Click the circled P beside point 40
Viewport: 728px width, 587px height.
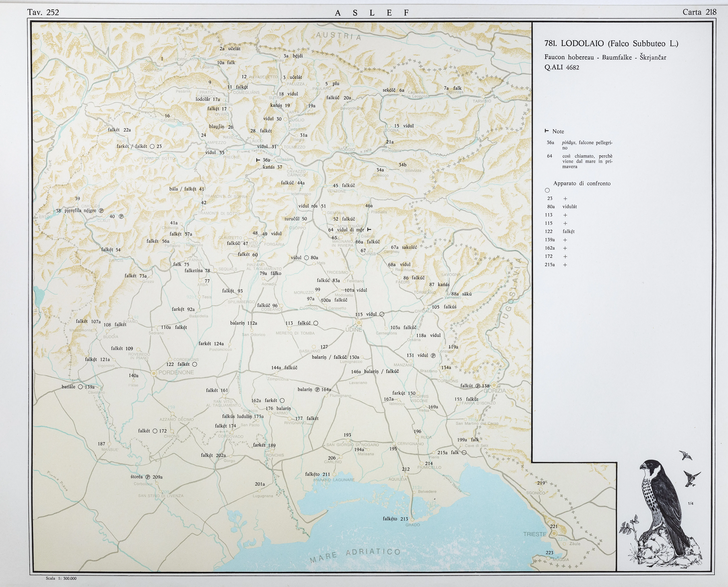coord(121,216)
